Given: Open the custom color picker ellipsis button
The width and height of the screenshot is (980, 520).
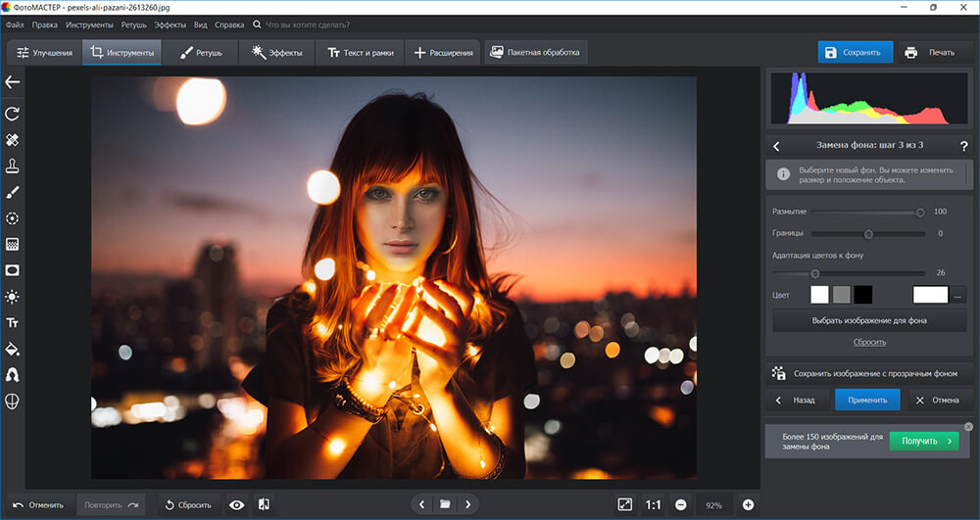Looking at the screenshot, I should [x=957, y=296].
